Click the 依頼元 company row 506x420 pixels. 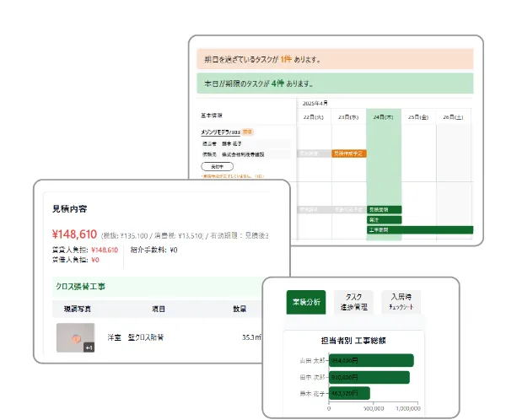[x=246, y=154]
